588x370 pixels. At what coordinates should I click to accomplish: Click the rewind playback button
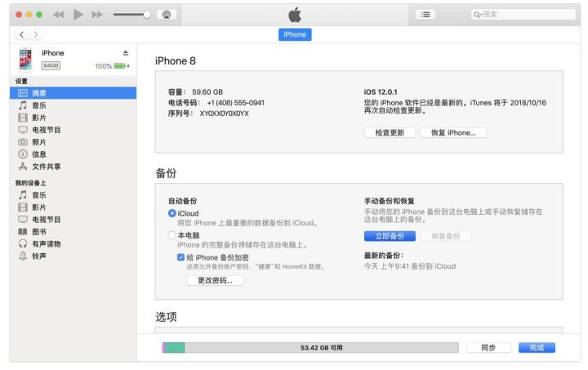[x=59, y=15]
